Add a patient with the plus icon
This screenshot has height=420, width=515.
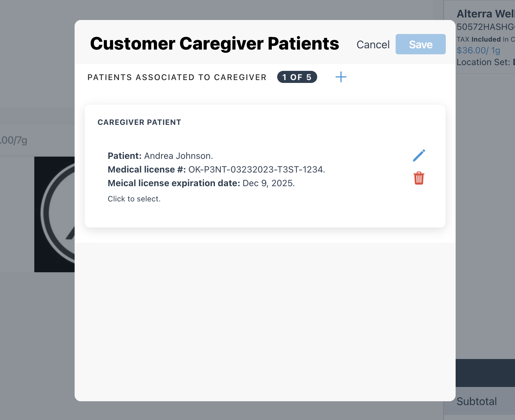(x=341, y=77)
